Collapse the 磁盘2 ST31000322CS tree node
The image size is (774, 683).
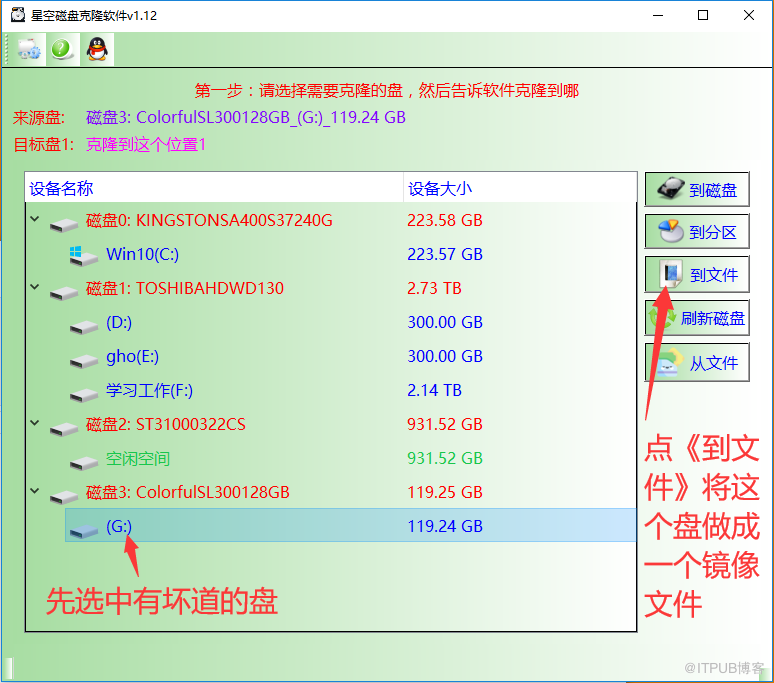click(35, 423)
